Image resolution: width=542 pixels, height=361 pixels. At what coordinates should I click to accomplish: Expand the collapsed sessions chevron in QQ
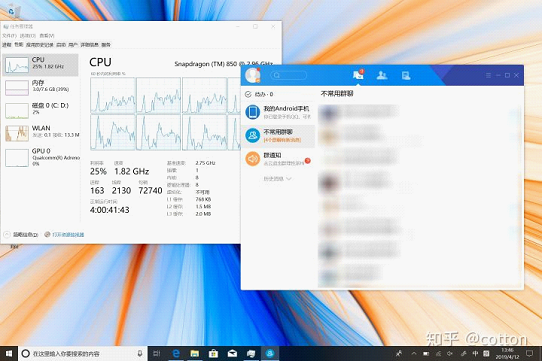pyautogui.click(x=289, y=179)
